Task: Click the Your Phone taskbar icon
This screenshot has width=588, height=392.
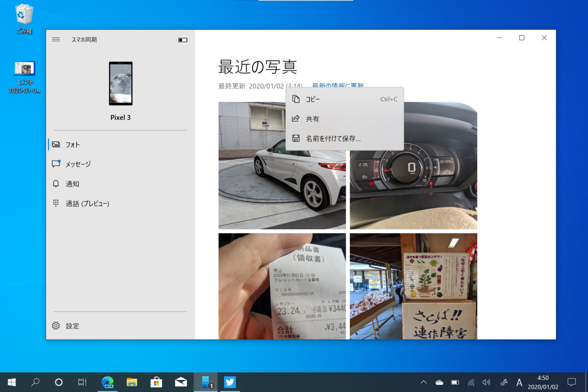Action: pos(206,382)
